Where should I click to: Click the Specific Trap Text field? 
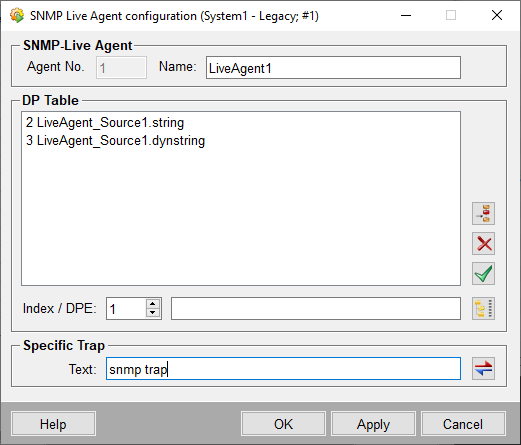[x=283, y=369]
